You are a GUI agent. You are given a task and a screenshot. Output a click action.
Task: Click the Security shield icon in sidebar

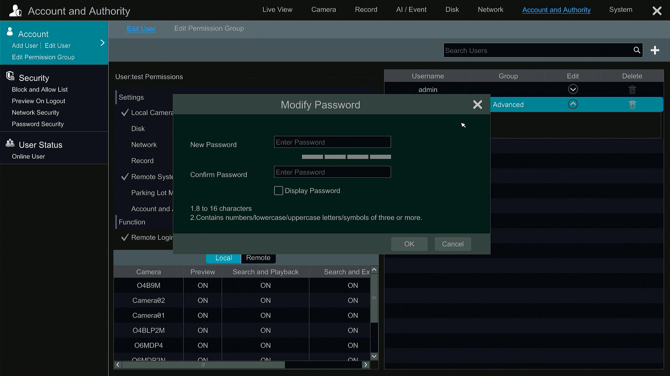coord(10,76)
